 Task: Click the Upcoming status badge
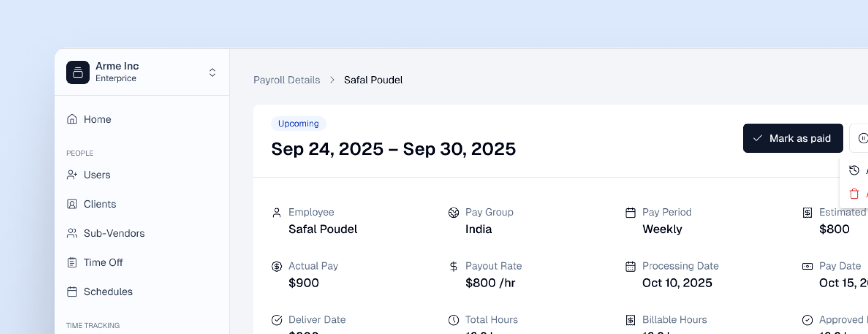coord(298,124)
